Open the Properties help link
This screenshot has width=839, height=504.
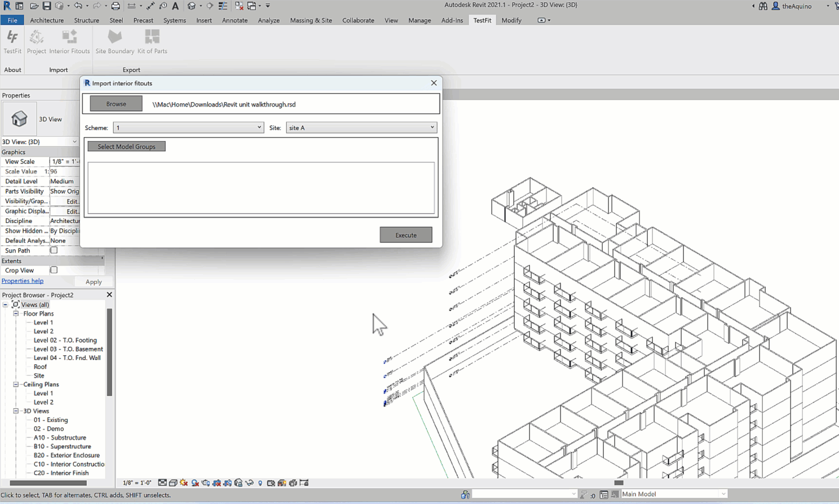coord(23,281)
